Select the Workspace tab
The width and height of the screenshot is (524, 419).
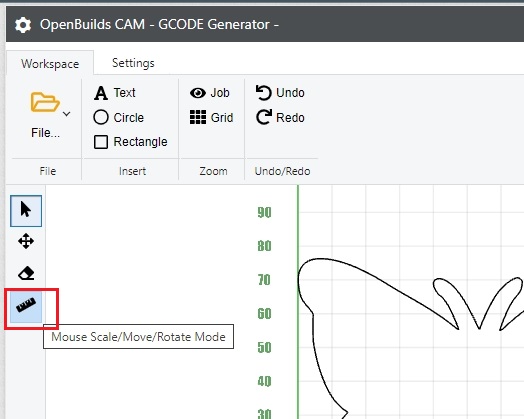pos(50,63)
